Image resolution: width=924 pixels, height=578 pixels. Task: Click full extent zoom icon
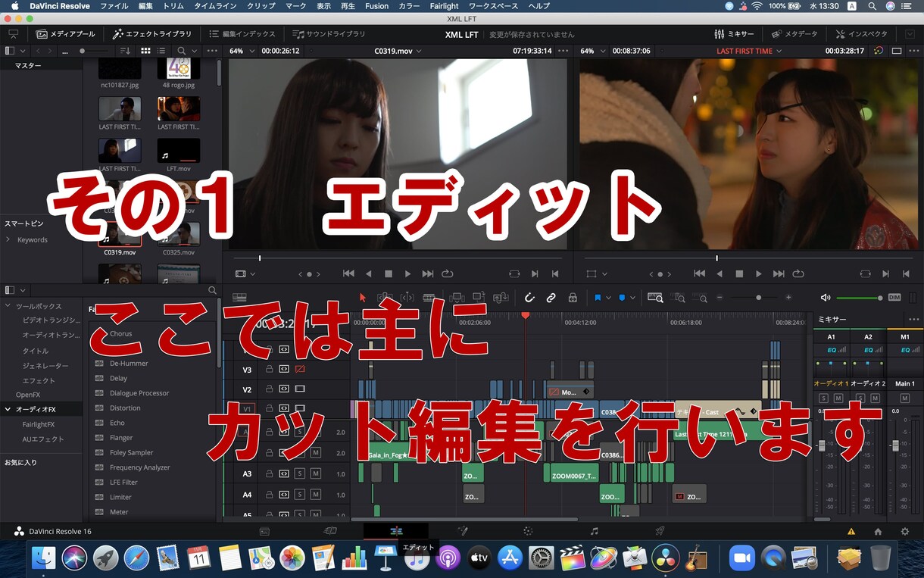click(x=655, y=298)
